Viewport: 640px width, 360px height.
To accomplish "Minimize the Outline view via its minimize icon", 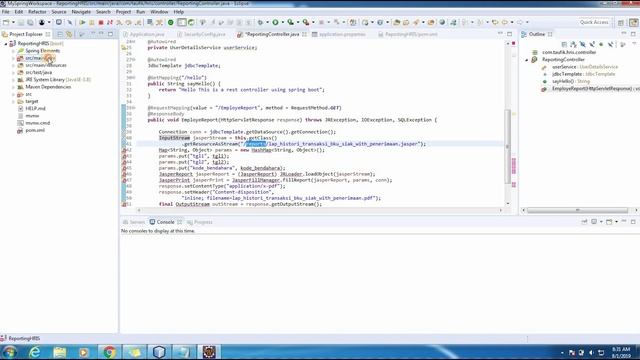I will [624, 34].
